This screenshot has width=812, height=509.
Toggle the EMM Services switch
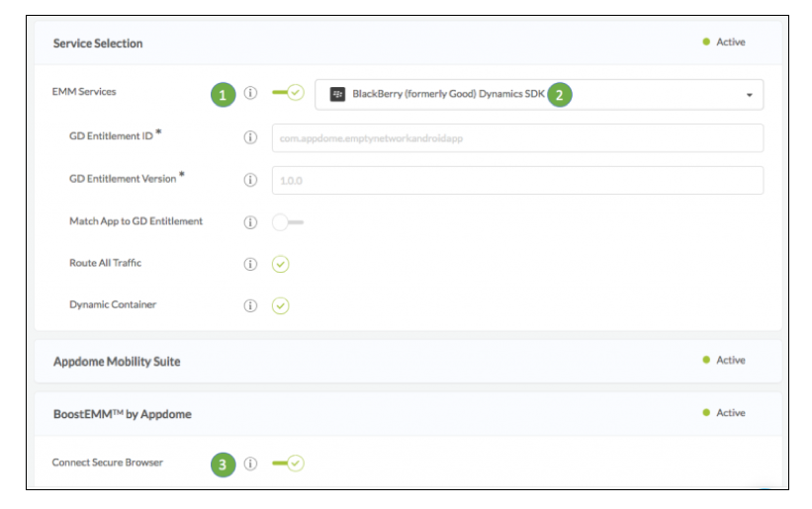[x=288, y=93]
